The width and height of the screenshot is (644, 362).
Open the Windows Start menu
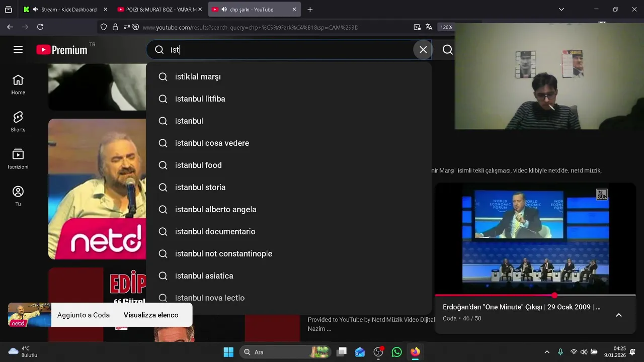tap(228, 352)
